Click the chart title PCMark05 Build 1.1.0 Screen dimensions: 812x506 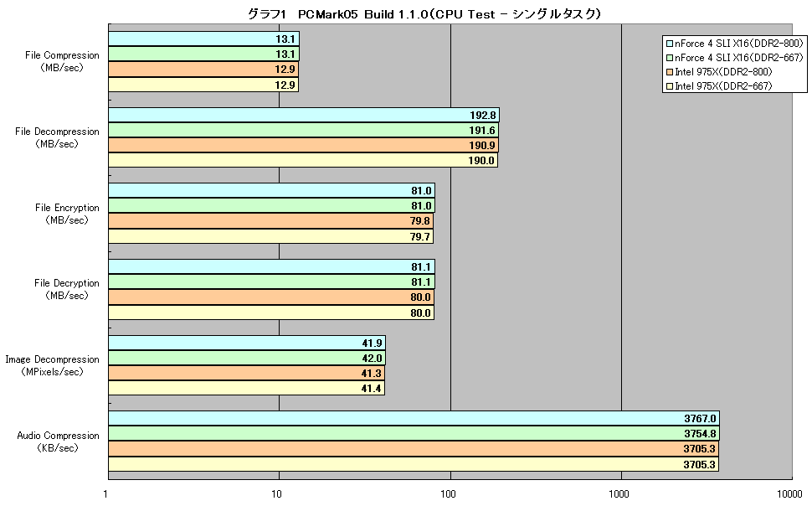pos(424,14)
